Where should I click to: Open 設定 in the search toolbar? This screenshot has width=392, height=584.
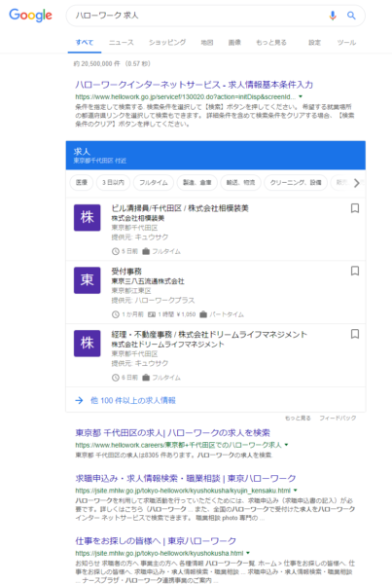coord(314,43)
